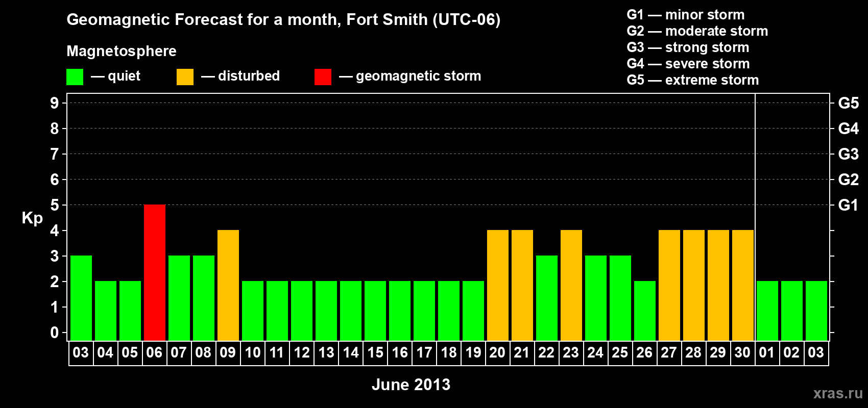Click the Kp value 5 on the left axis
Image resolution: width=868 pixels, height=408 pixels.
tap(55, 205)
